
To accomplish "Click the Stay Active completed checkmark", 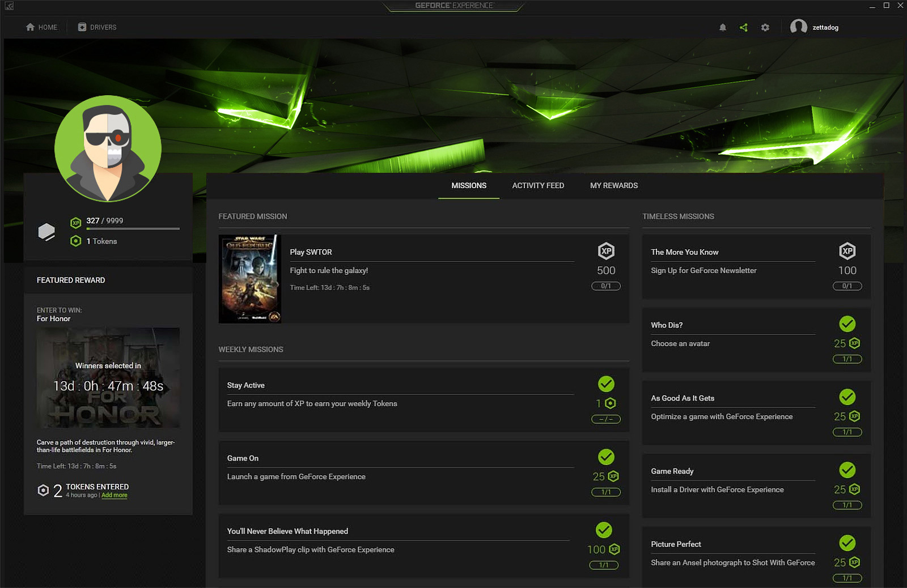I will pyautogui.click(x=606, y=384).
